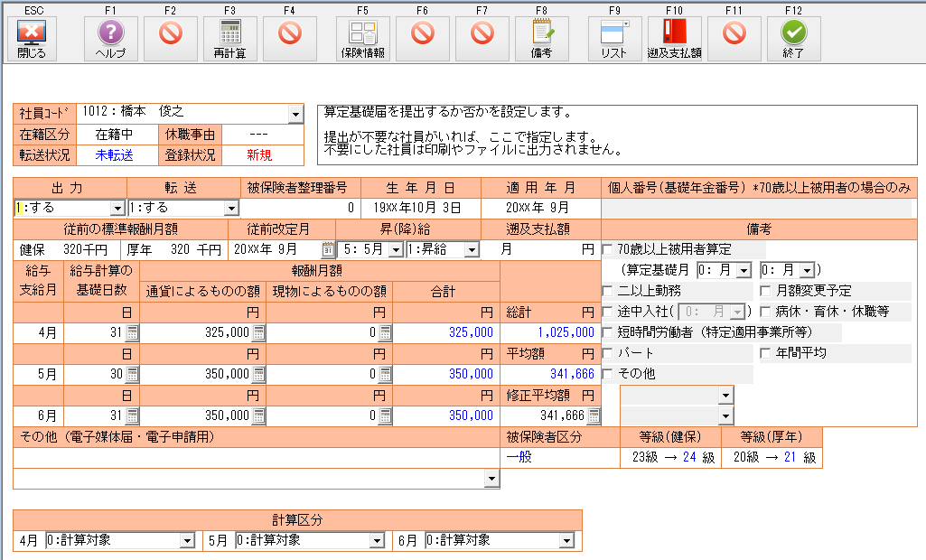Open the 出力 dropdown (1:する)

117,208
